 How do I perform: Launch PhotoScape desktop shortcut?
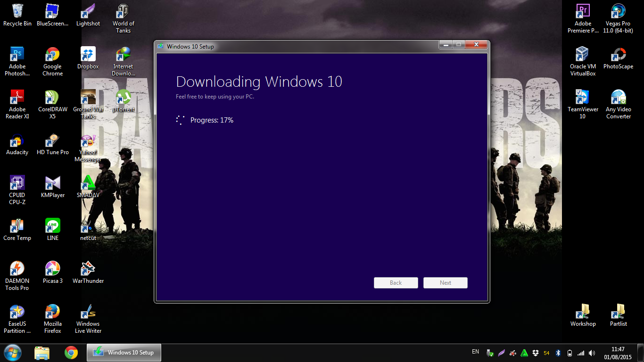[619, 58]
